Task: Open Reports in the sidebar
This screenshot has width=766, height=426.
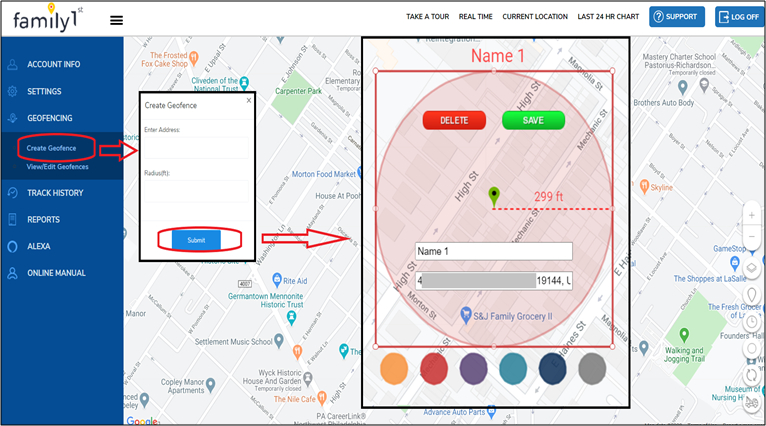Action: pyautogui.click(x=43, y=220)
